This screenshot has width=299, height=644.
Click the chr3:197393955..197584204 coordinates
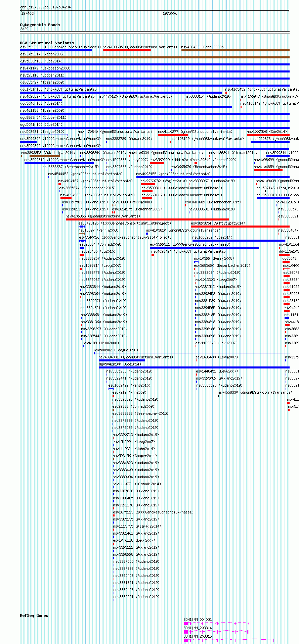coord(45,7)
